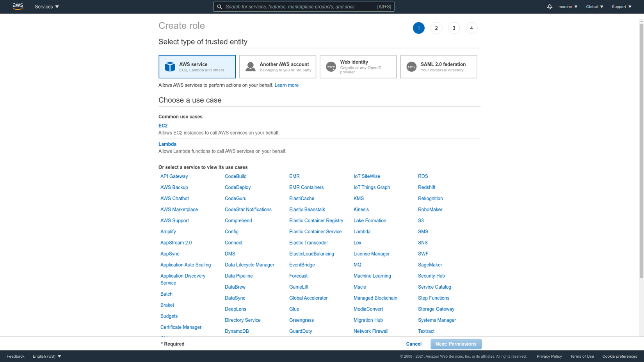Go to step 1 of wizard
644x362 pixels.
click(419, 28)
